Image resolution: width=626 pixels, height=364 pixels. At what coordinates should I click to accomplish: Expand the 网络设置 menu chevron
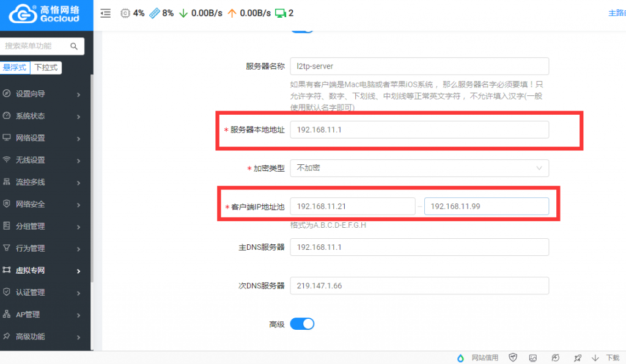[79, 139]
